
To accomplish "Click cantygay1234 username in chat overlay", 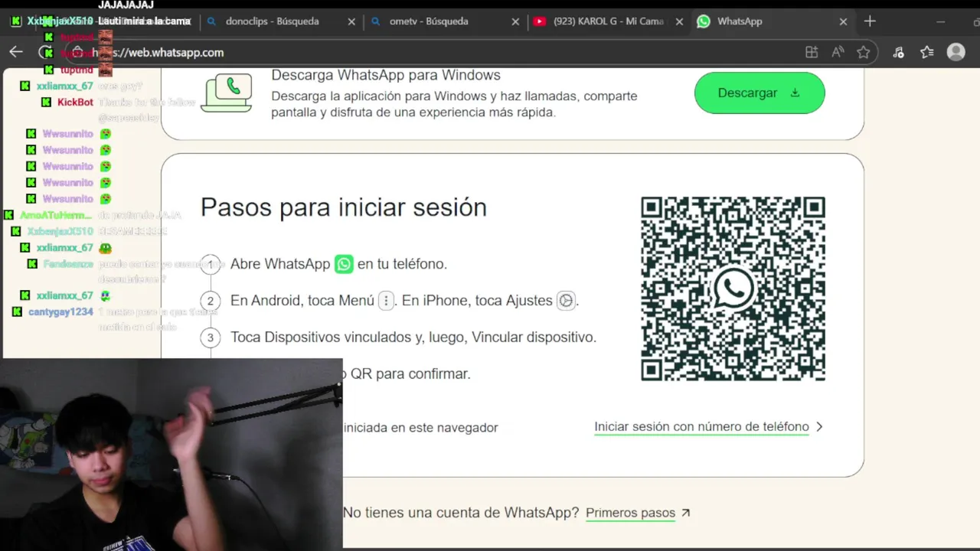I will 60,312.
